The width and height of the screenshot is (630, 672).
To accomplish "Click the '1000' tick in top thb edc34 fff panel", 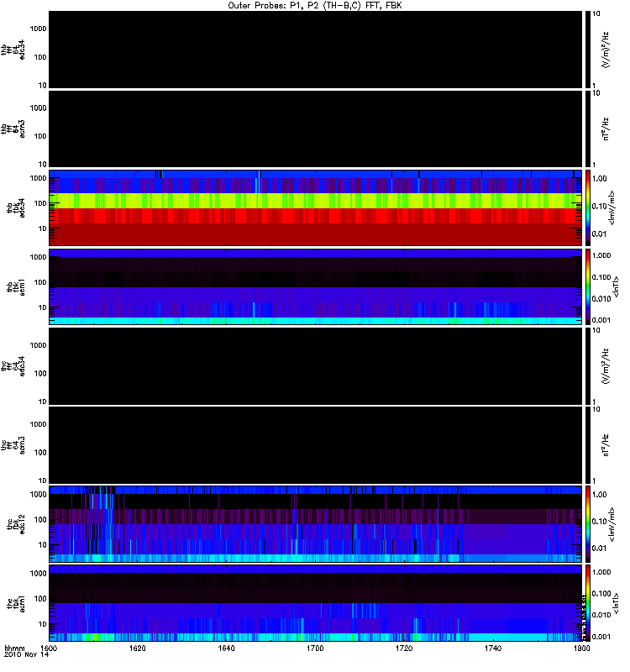I will (x=38, y=29).
